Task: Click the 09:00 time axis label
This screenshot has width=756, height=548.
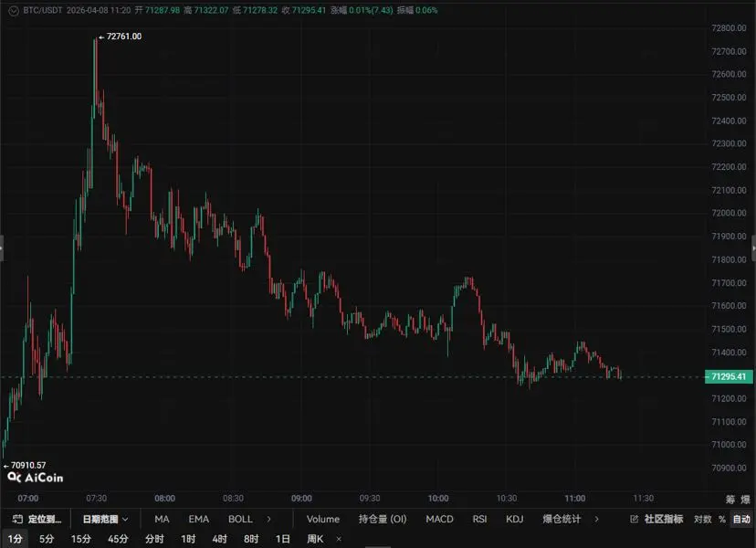Action: 301,499
